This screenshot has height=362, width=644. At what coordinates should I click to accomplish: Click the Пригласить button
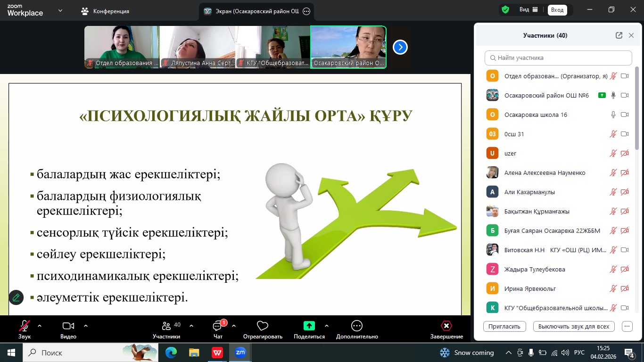(x=504, y=326)
